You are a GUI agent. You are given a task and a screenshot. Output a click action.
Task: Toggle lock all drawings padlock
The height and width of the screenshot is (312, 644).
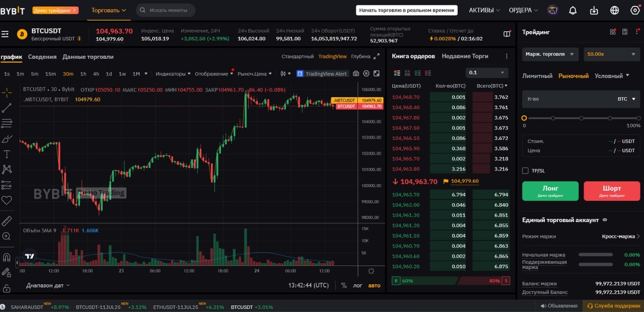(x=6, y=288)
